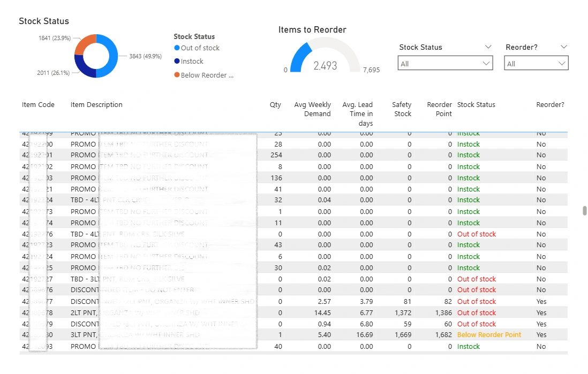588x374 pixels.
Task: Click Safety Stock value 81
Action: point(408,301)
